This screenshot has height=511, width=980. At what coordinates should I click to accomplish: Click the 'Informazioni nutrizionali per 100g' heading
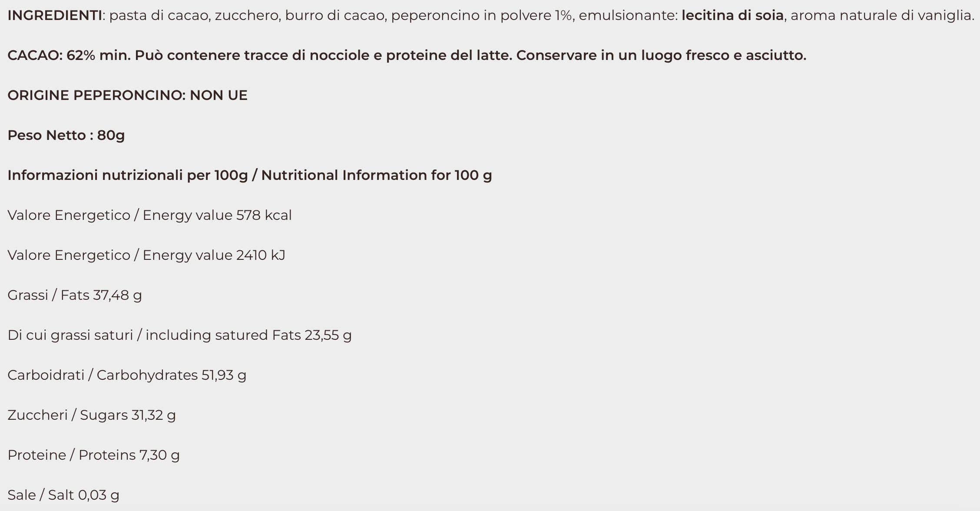128,176
